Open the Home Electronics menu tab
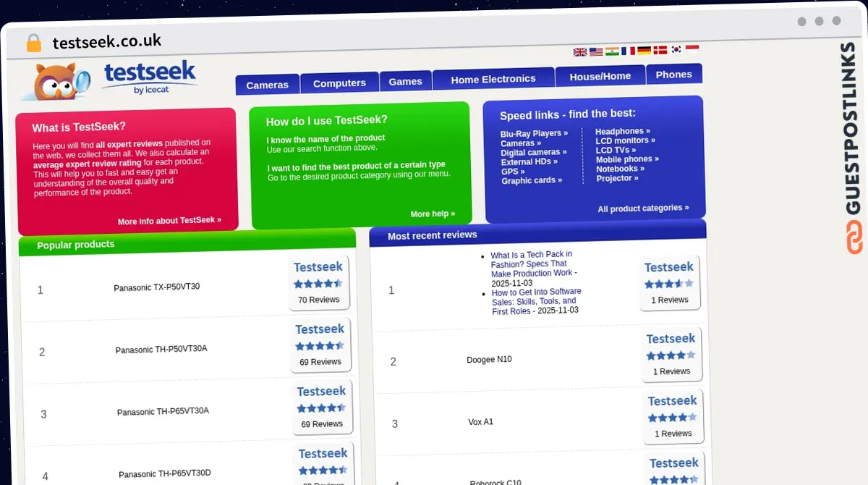 493,78
